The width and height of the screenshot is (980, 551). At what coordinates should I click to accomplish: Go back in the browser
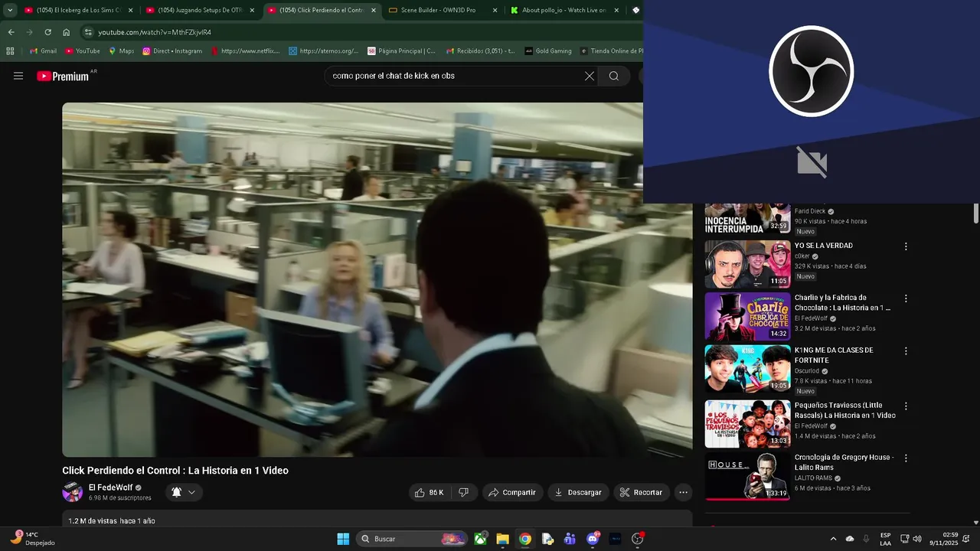click(x=11, y=32)
